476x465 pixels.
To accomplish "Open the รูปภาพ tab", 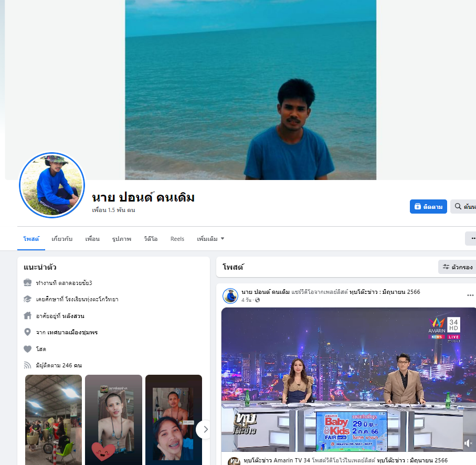I will click(121, 239).
